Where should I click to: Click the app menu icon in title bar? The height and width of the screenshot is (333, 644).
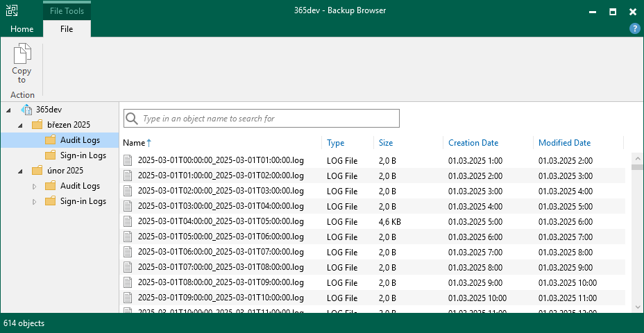11,10
